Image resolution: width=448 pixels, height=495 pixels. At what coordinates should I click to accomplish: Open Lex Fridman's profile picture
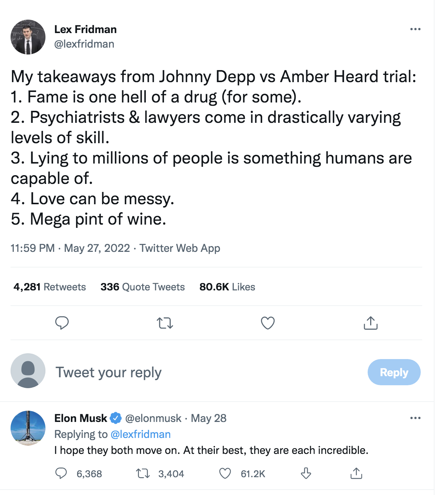(28, 37)
